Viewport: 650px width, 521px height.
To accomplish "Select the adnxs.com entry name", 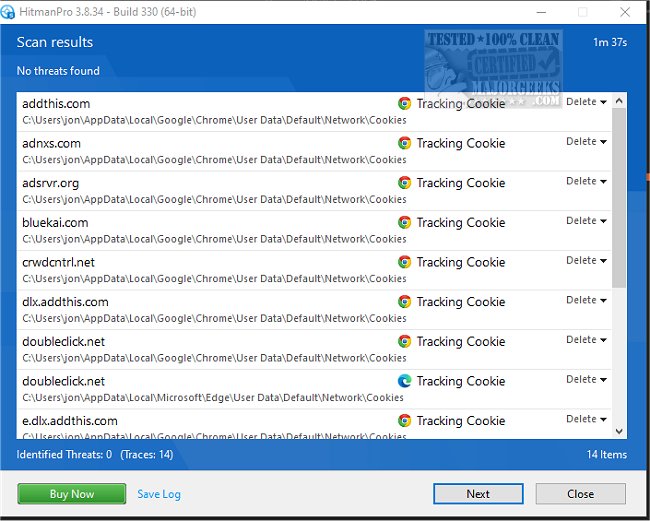I will click(51, 143).
